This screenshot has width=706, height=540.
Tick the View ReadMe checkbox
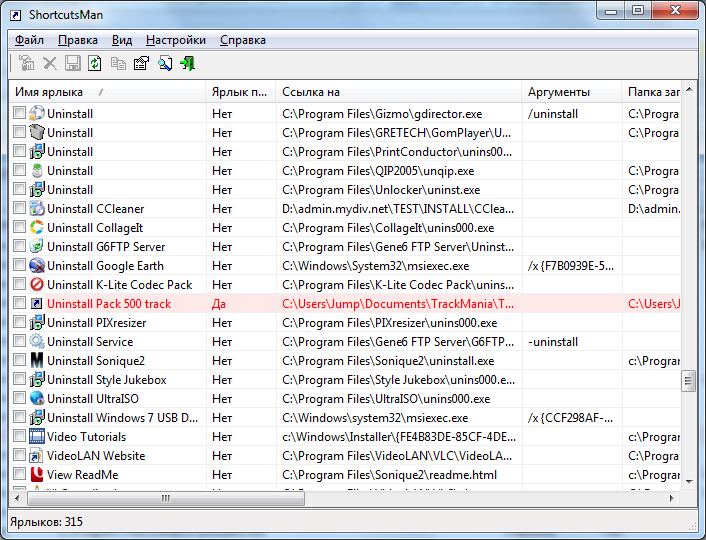coord(19,473)
